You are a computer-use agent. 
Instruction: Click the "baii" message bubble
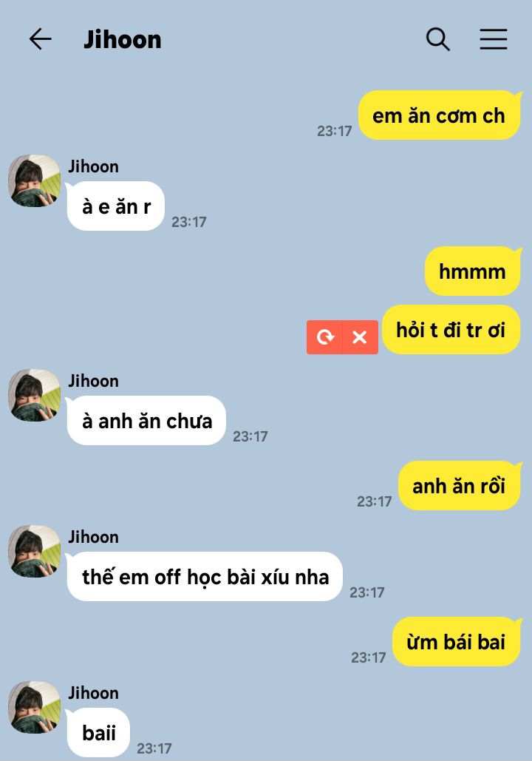pos(98,732)
